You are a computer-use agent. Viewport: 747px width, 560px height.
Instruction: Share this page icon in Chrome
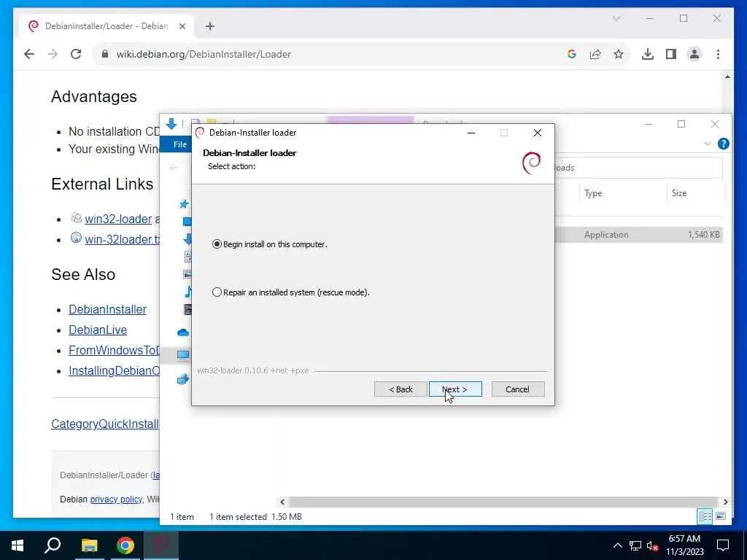(595, 54)
